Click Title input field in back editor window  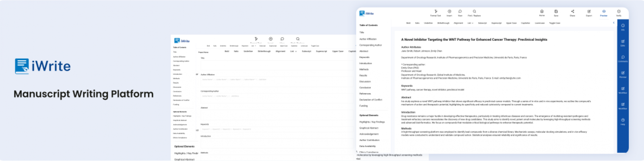tap(278, 65)
